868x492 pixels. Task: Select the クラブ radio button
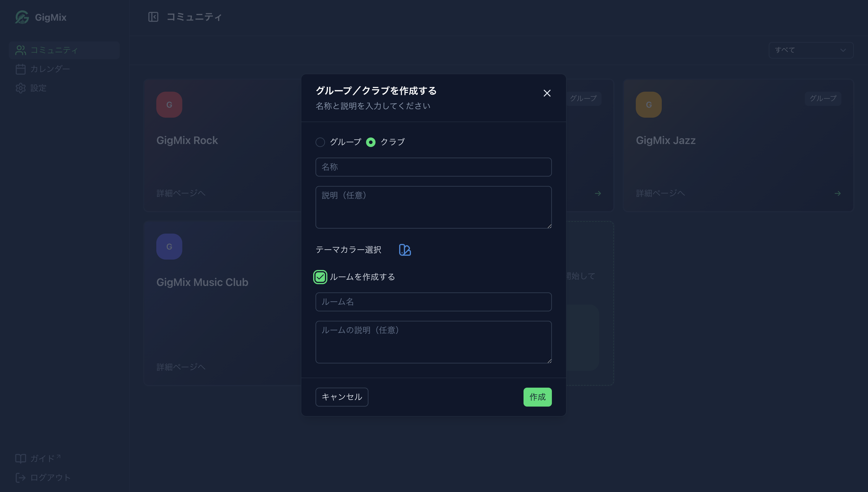pos(371,142)
